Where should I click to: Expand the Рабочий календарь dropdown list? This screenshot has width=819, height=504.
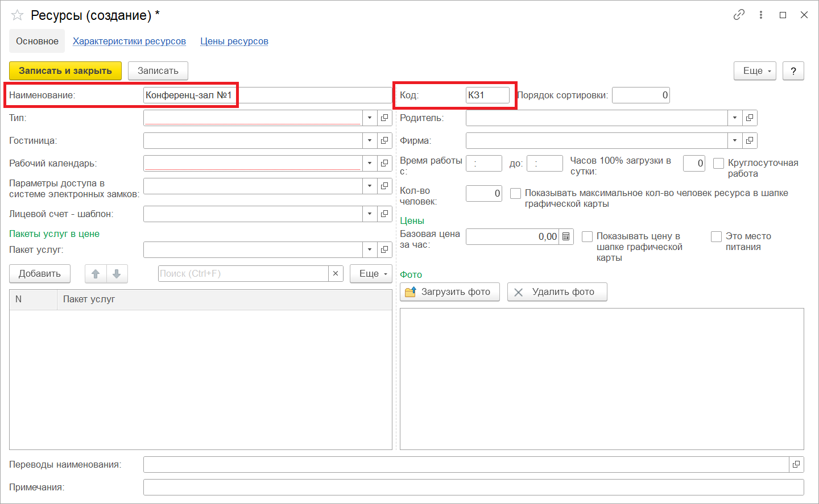(x=370, y=163)
